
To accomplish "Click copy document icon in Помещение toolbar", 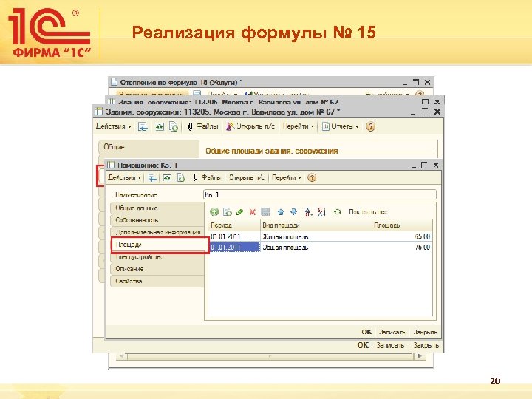I will pos(180,177).
